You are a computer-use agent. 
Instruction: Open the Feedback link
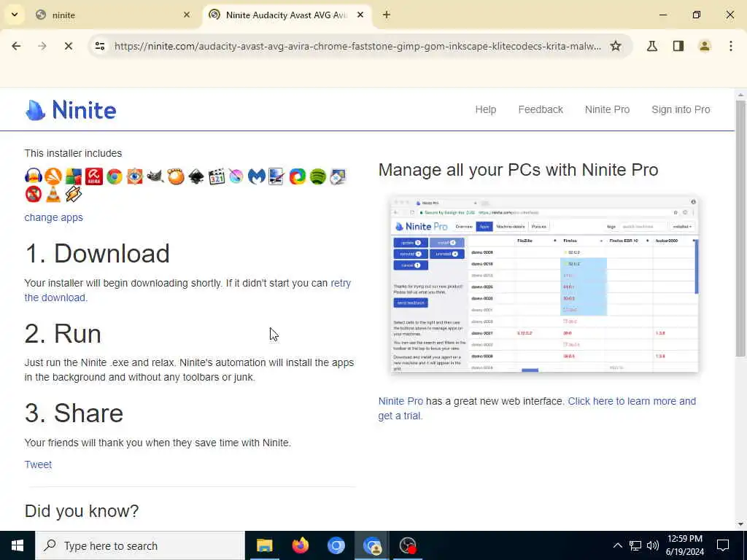click(541, 109)
